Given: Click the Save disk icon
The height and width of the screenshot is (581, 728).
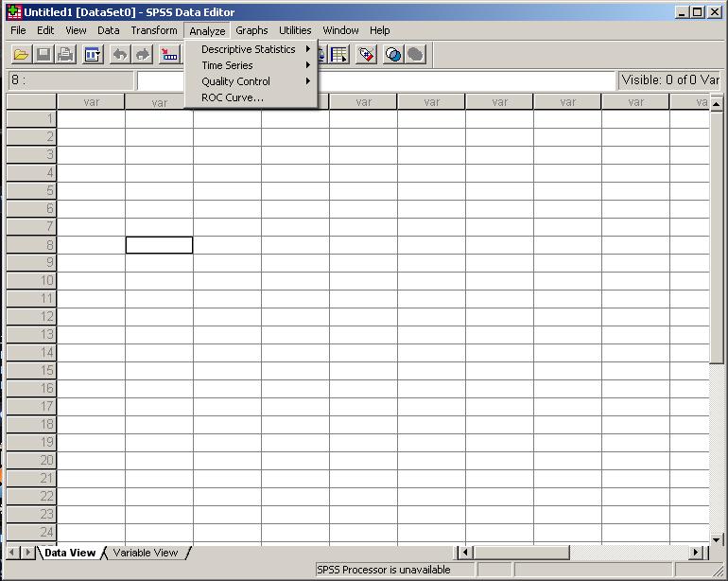Looking at the screenshot, I should point(43,55).
